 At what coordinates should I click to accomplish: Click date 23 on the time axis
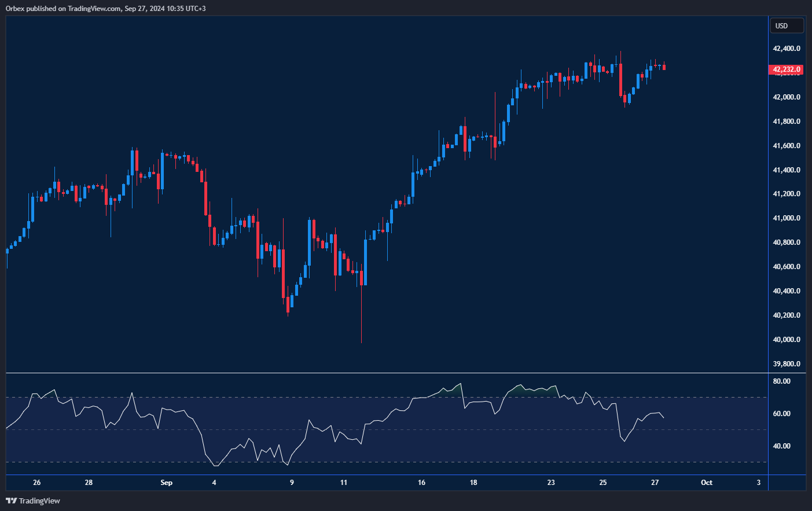551,483
